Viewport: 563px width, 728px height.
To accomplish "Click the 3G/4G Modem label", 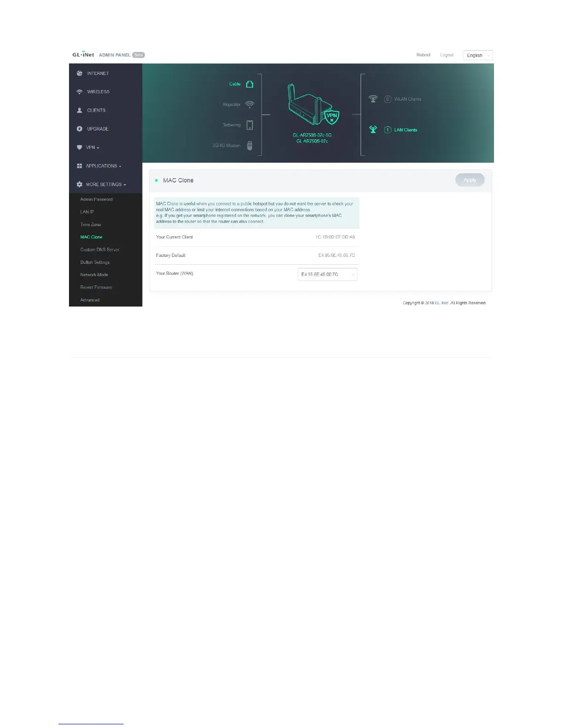I will coord(226,146).
